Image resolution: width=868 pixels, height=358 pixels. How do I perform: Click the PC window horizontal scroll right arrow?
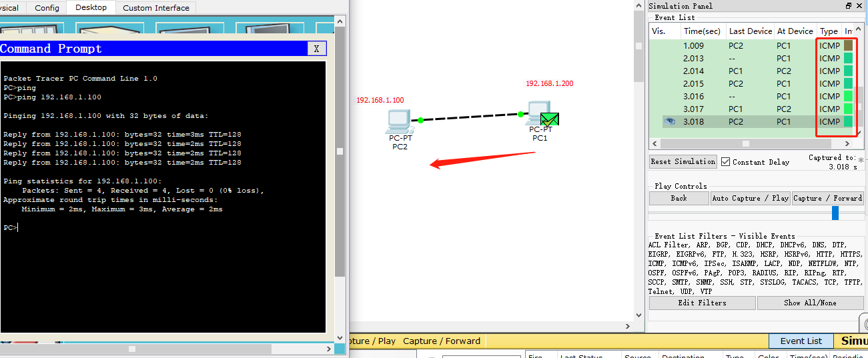(x=328, y=348)
